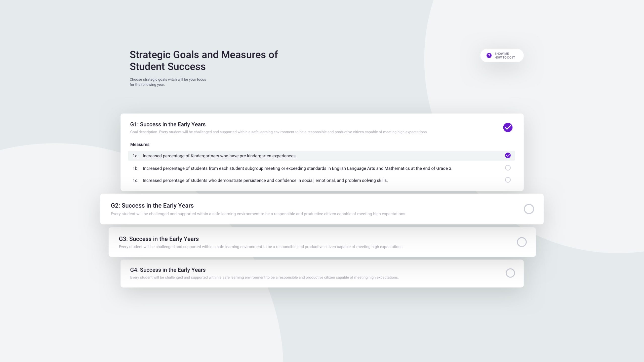Uncheck the G1 goal purple checkmark

click(x=508, y=127)
